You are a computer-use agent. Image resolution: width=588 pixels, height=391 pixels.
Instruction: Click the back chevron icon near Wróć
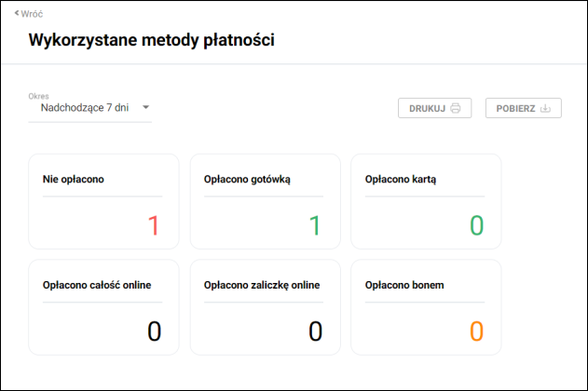pyautogui.click(x=17, y=14)
